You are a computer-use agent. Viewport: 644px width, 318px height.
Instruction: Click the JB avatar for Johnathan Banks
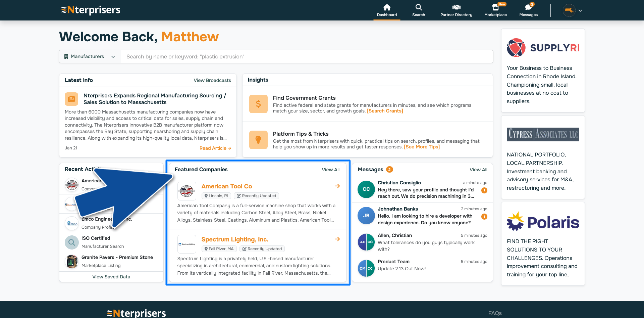click(x=366, y=216)
